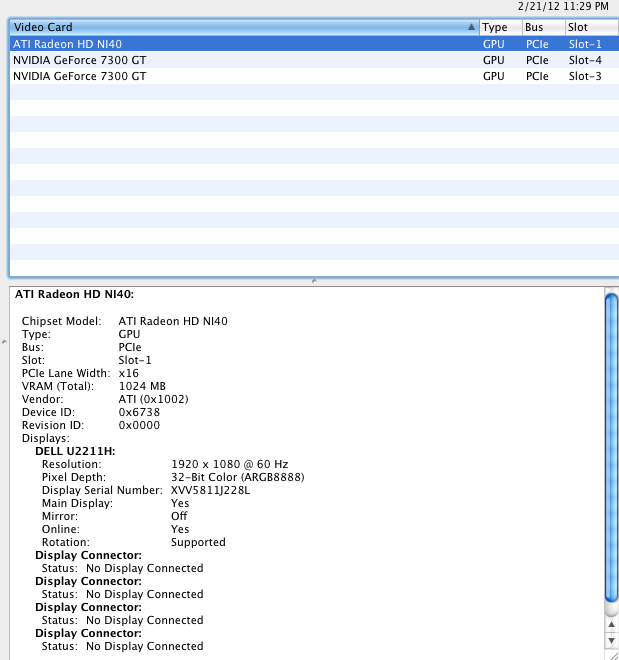619x660 pixels.
Task: Click the PCIe cell in Slot-4 row
Action: tap(537, 60)
